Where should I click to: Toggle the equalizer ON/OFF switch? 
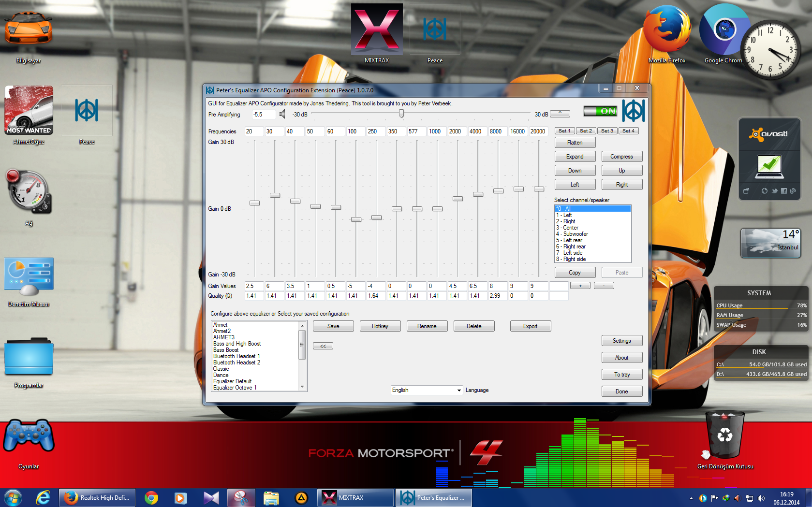click(x=600, y=111)
